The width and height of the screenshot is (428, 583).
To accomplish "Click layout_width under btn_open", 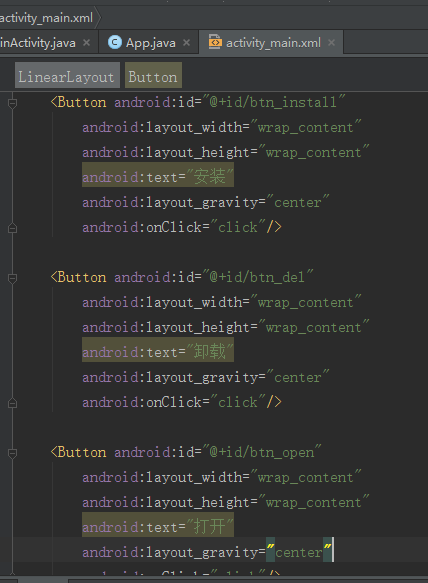I will [222, 477].
